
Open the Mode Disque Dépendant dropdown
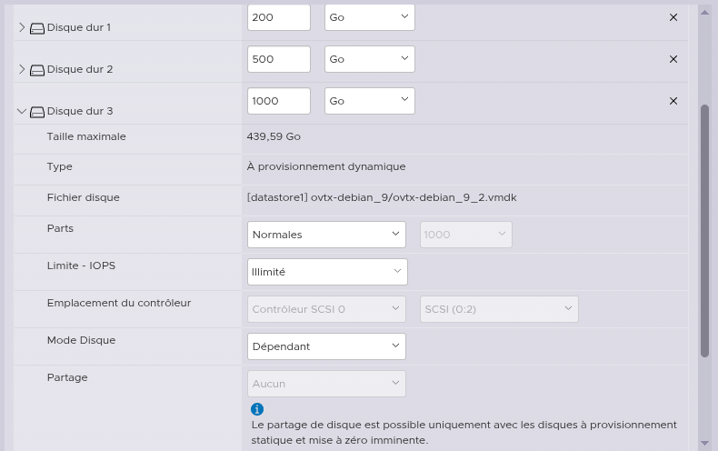(x=326, y=346)
